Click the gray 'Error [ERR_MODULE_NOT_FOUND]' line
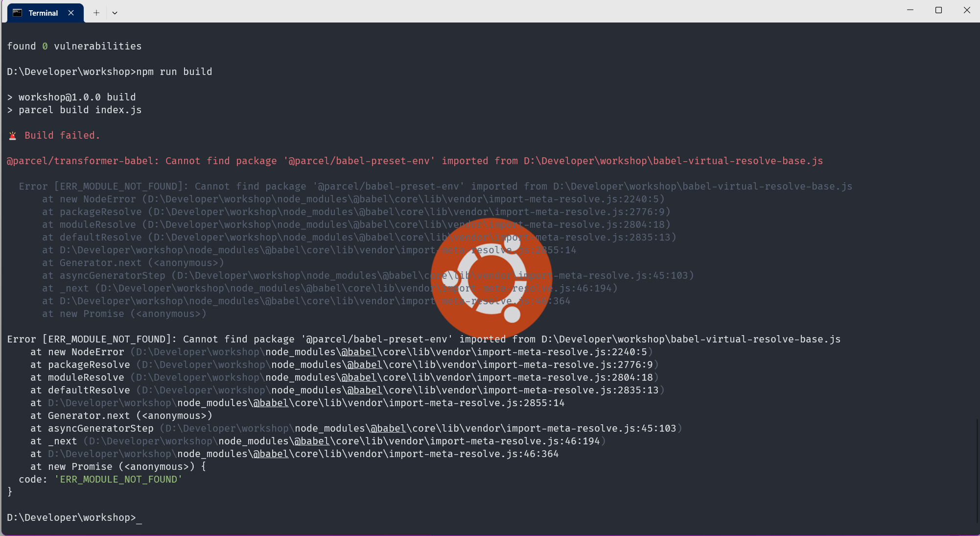Image resolution: width=980 pixels, height=536 pixels. tap(436, 186)
